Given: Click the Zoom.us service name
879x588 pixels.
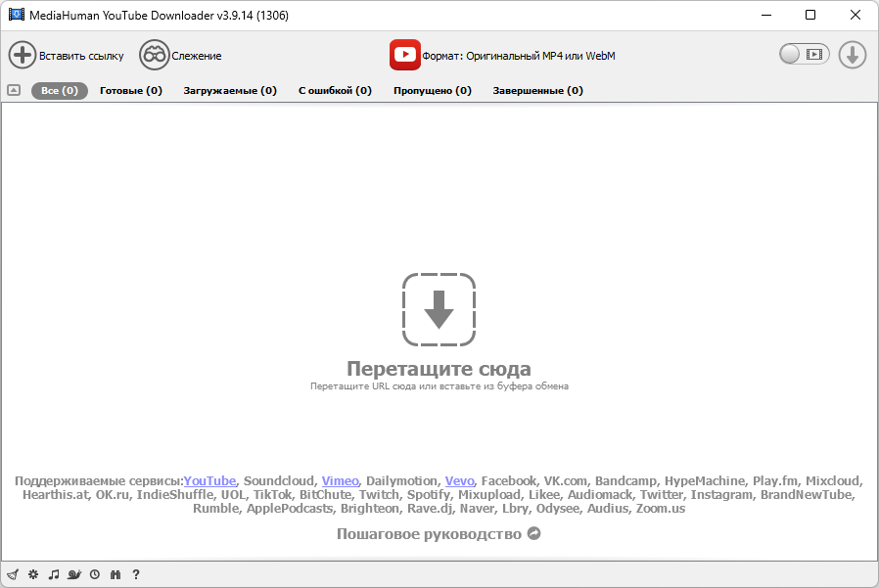Looking at the screenshot, I should click(x=661, y=509).
